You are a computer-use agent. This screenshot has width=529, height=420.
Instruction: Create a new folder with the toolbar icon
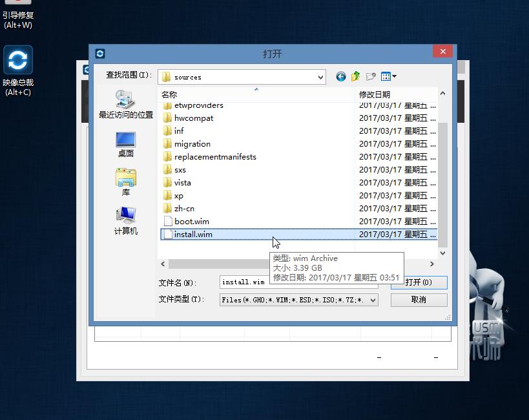(371, 77)
